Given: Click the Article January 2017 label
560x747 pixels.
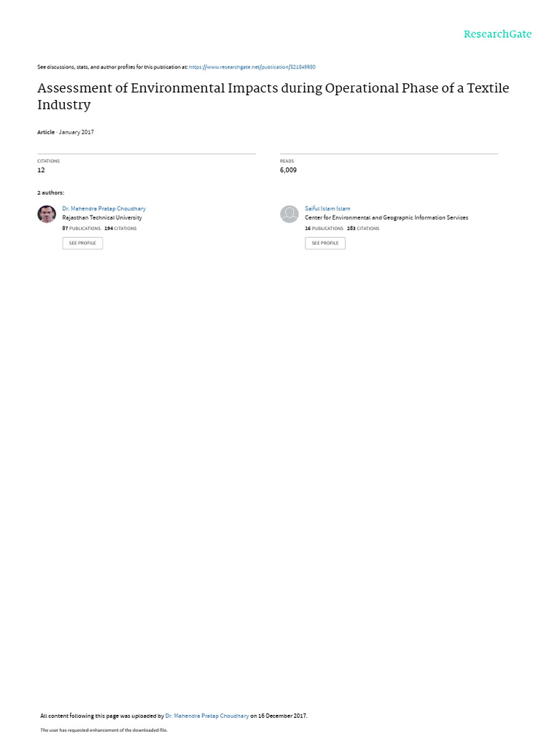Looking at the screenshot, I should click(66, 132).
